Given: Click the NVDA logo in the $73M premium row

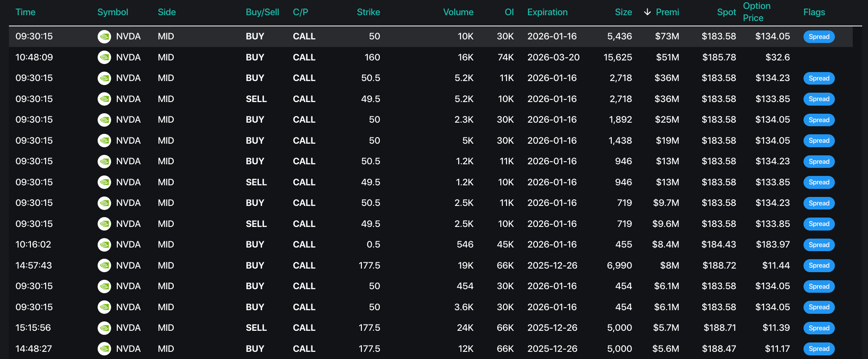Looking at the screenshot, I should coord(104,36).
